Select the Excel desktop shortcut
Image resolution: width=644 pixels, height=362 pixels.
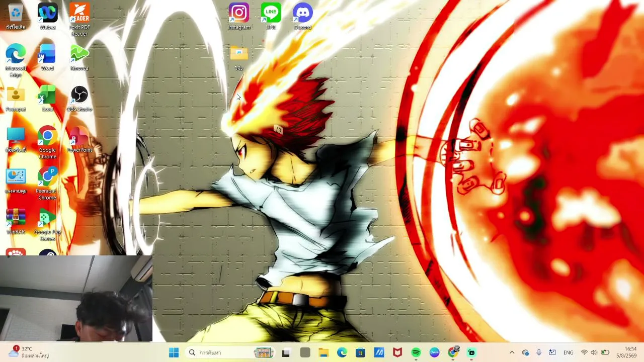click(x=47, y=99)
